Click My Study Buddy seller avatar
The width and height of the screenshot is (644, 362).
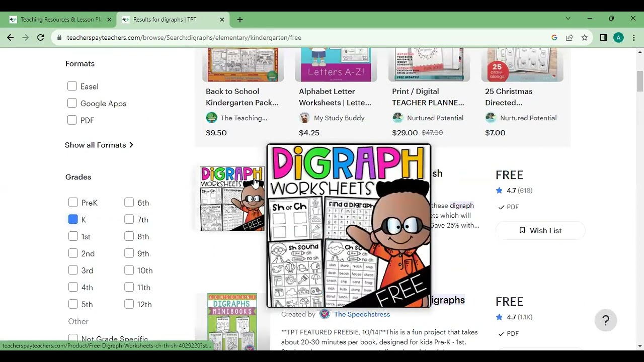click(x=304, y=118)
